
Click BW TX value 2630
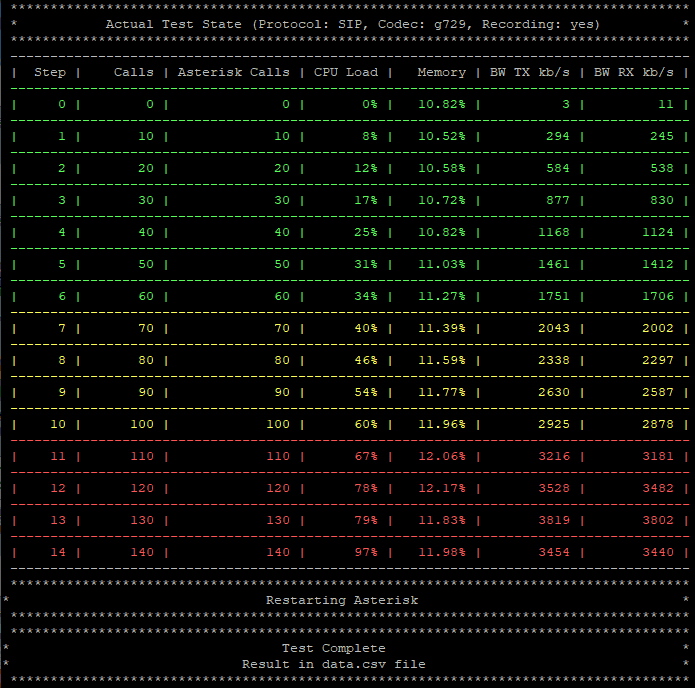pyautogui.click(x=554, y=392)
